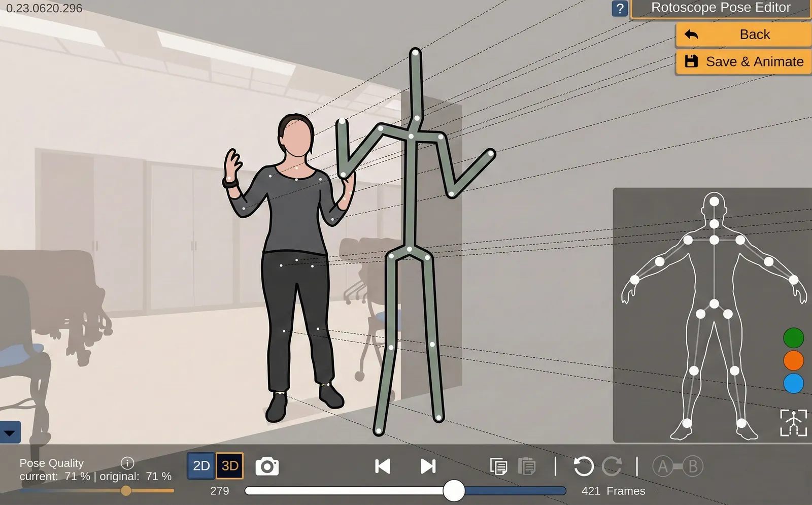The width and height of the screenshot is (812, 505).
Task: Click the Pose Quality slider handle
Action: point(126,490)
